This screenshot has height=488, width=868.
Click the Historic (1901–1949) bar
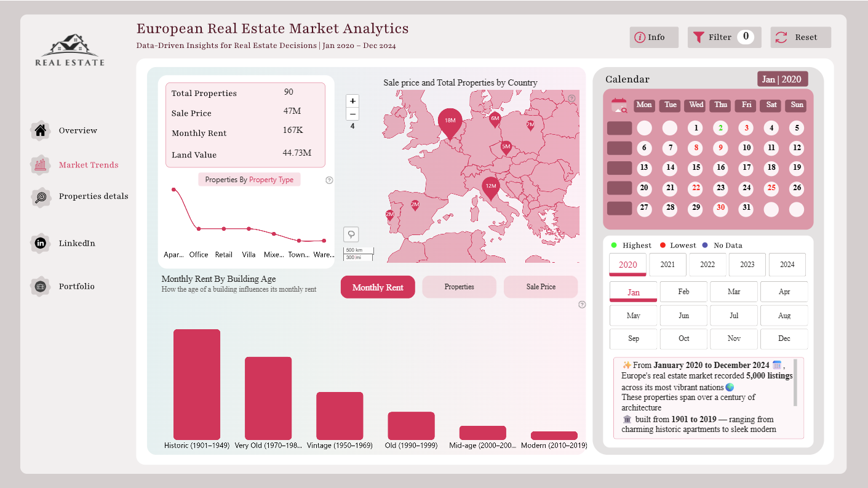(x=197, y=385)
